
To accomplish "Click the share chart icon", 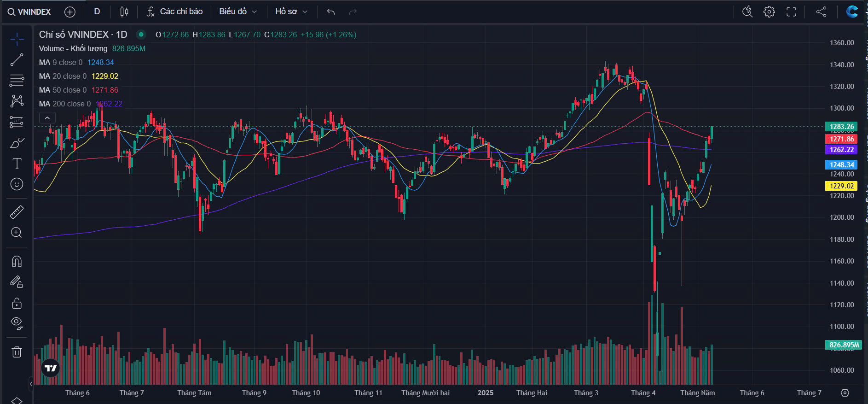I will coord(822,12).
